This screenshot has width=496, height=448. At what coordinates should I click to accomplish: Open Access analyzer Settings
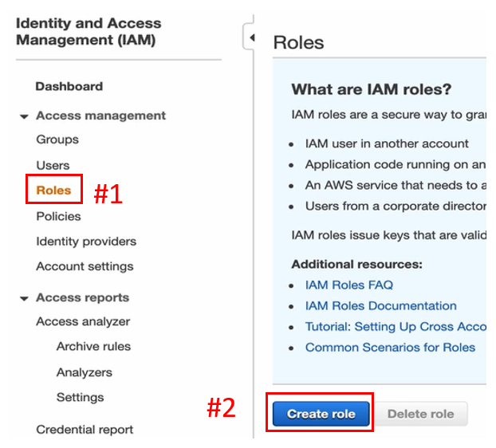80,397
